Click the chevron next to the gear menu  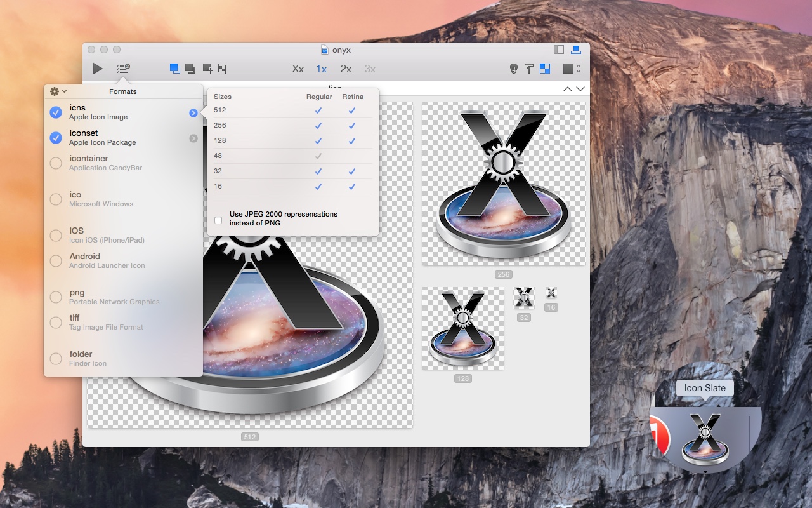coord(63,91)
